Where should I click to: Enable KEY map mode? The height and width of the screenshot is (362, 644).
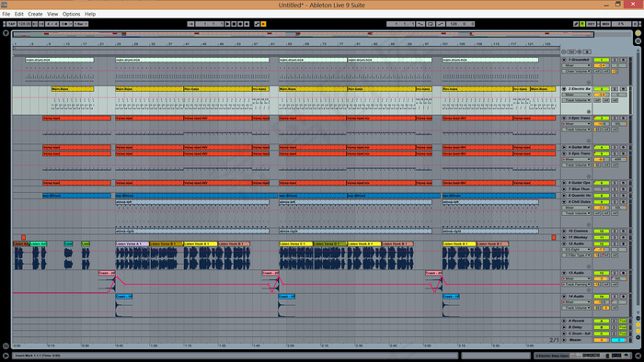591,24
